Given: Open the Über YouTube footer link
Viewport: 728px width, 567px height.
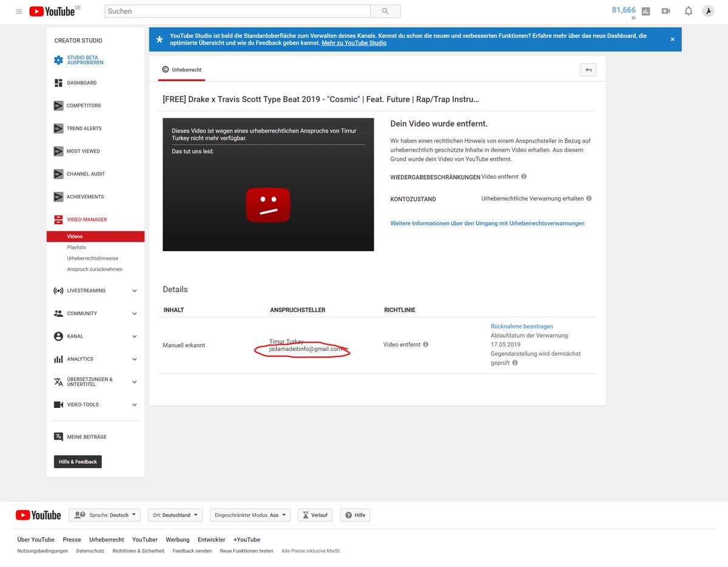Looking at the screenshot, I should pos(36,540).
